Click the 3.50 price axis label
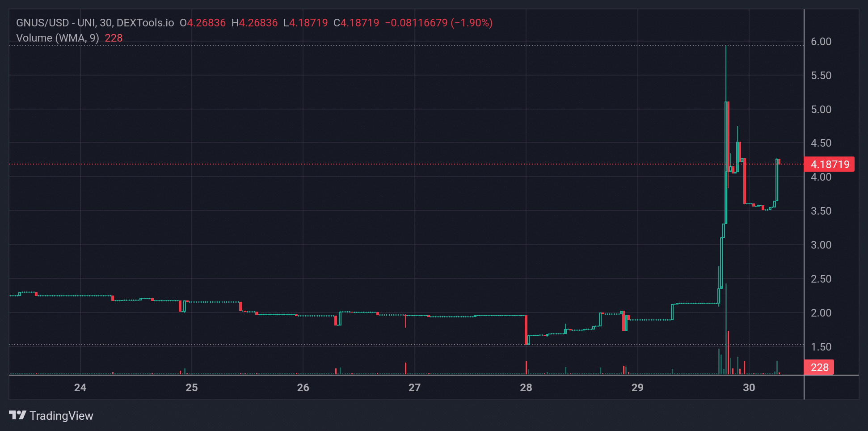The image size is (868, 431). 821,211
